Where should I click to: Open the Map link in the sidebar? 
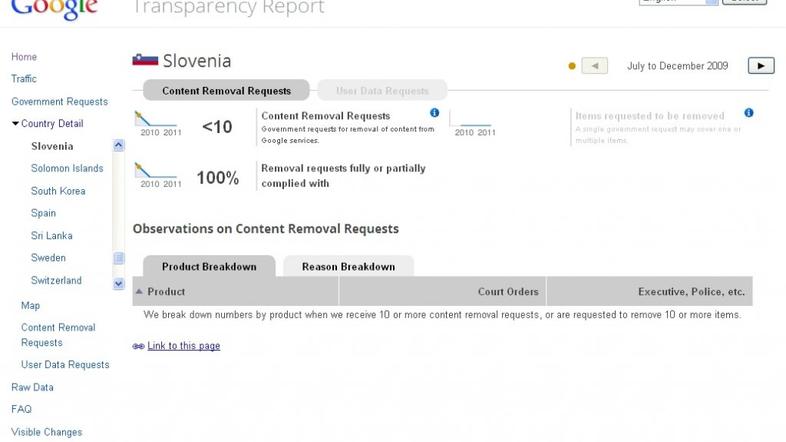click(x=30, y=305)
